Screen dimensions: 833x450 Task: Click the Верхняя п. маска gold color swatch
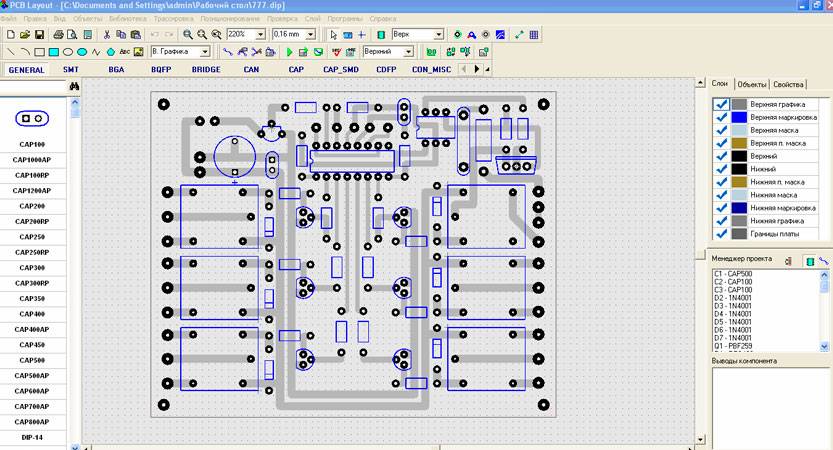point(739,143)
